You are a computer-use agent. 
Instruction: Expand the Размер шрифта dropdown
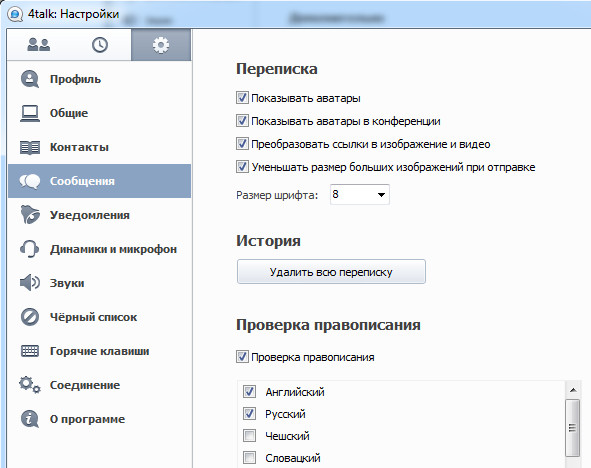(360, 194)
